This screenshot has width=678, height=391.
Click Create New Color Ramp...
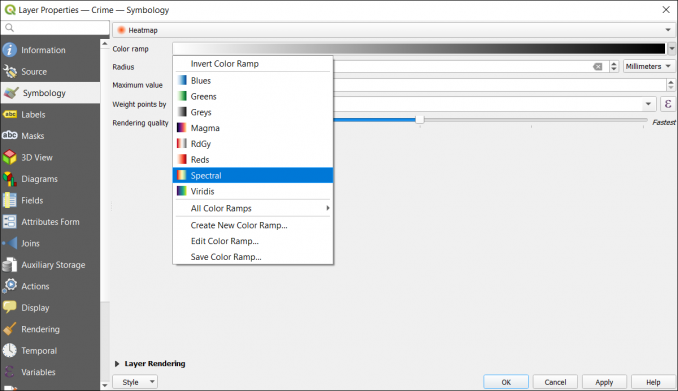click(253, 225)
